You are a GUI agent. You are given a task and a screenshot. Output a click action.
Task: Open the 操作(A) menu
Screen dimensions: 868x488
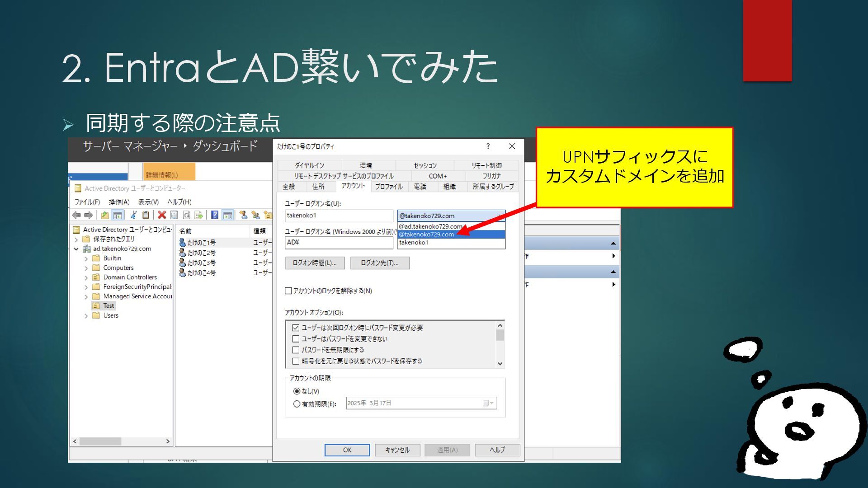tap(119, 202)
